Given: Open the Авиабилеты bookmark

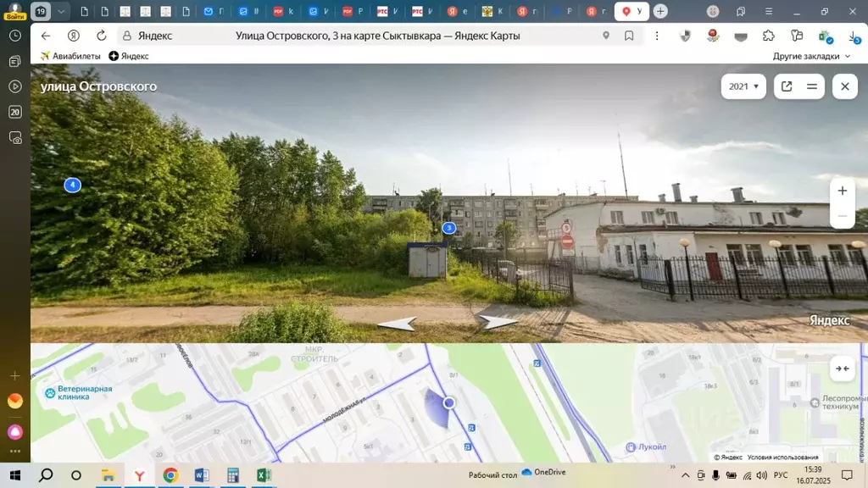Looking at the screenshot, I should tap(70, 56).
